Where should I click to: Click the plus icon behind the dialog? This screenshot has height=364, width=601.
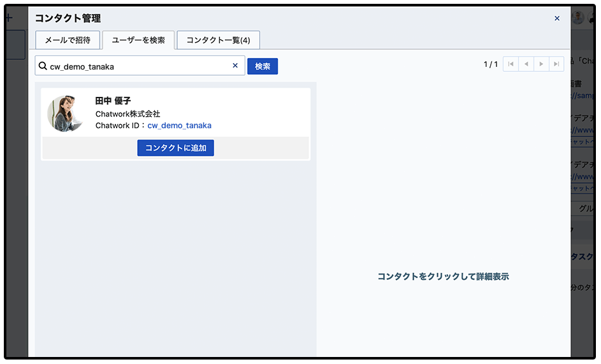pos(9,18)
